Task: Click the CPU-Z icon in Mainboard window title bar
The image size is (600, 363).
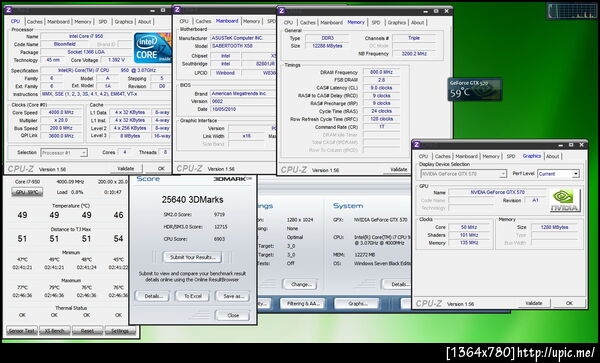Action: tap(178, 10)
